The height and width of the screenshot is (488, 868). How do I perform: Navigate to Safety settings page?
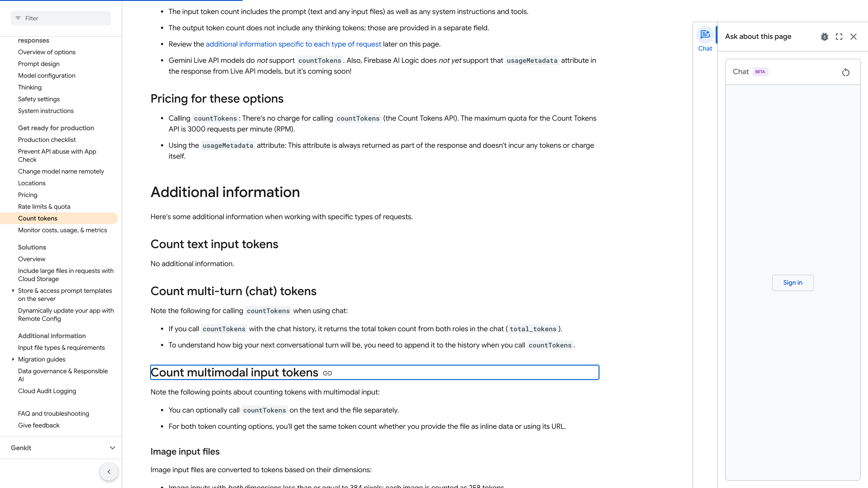point(39,99)
